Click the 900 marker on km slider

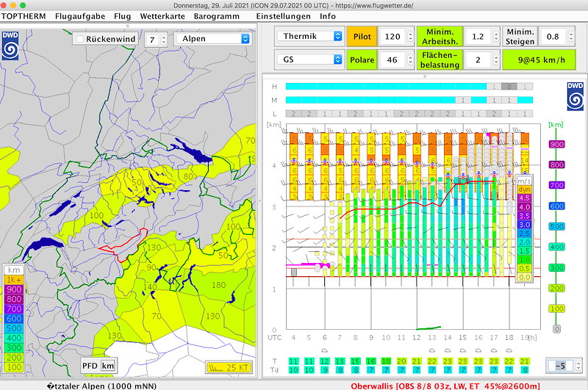(556, 144)
